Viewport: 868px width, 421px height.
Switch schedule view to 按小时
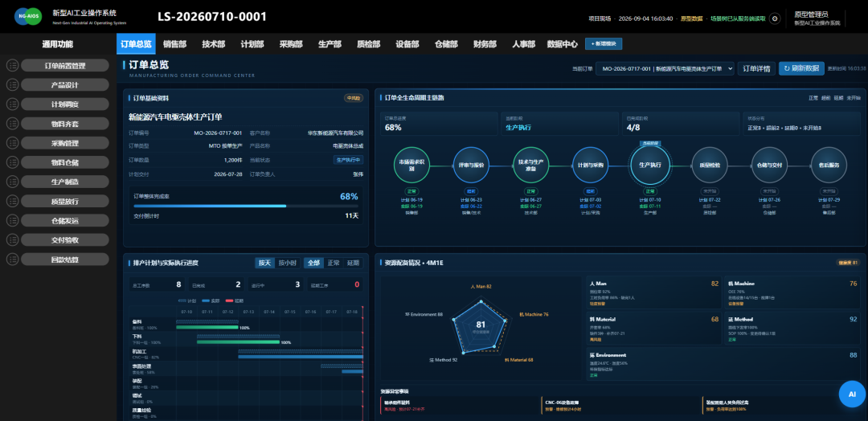pos(287,263)
